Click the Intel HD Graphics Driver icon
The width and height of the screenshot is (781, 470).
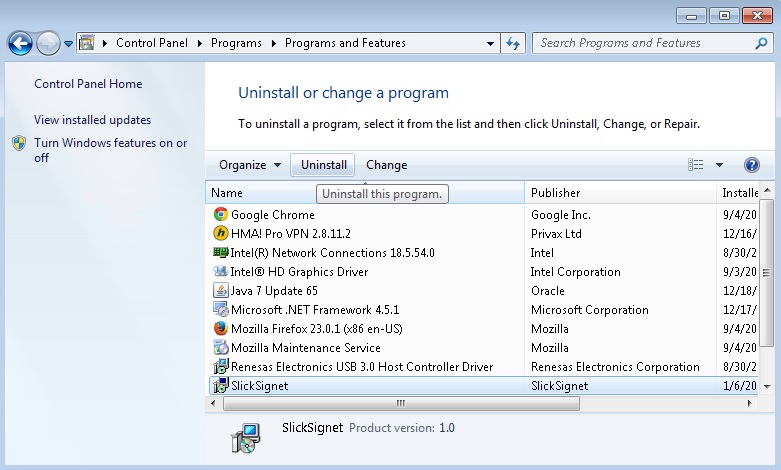tap(221, 271)
